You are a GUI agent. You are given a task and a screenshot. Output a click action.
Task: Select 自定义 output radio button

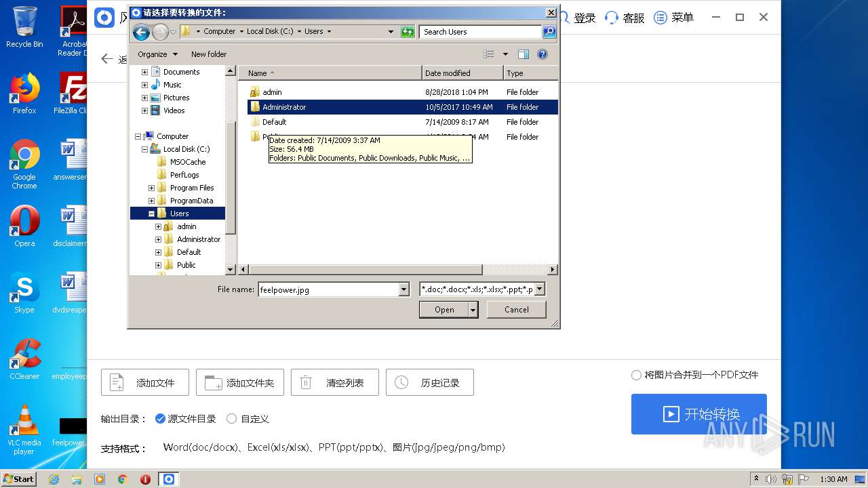point(231,419)
